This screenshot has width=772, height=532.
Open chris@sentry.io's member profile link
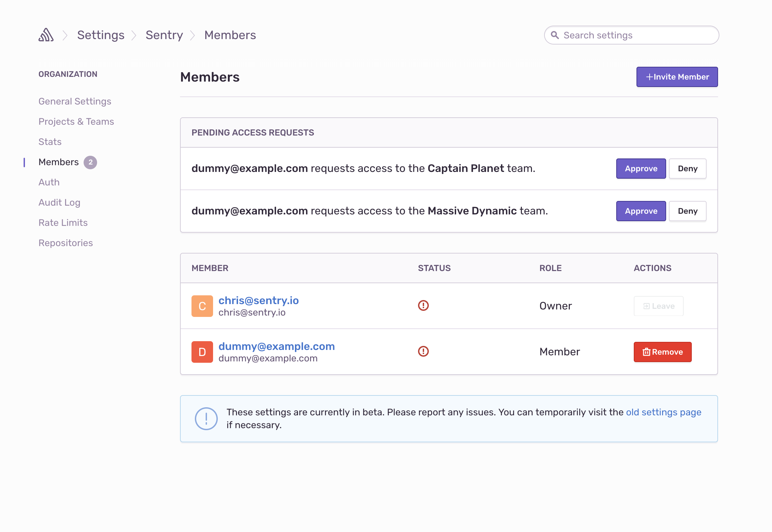pyautogui.click(x=258, y=300)
